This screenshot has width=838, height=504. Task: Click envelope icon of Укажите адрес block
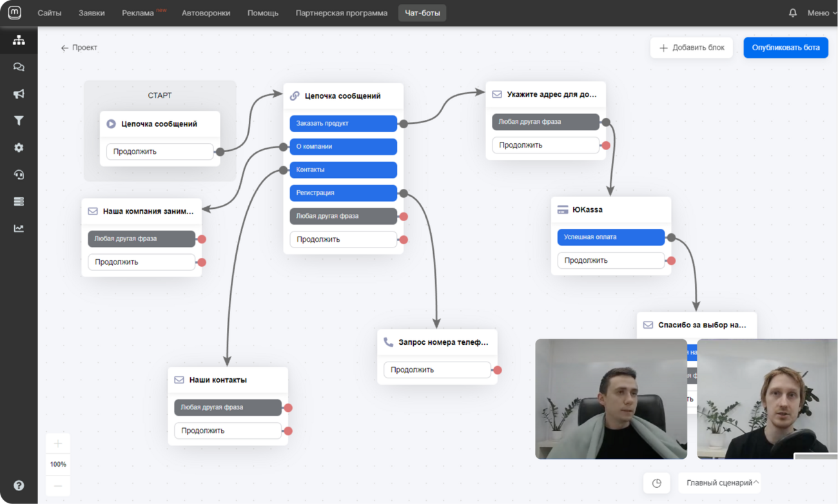point(497,94)
